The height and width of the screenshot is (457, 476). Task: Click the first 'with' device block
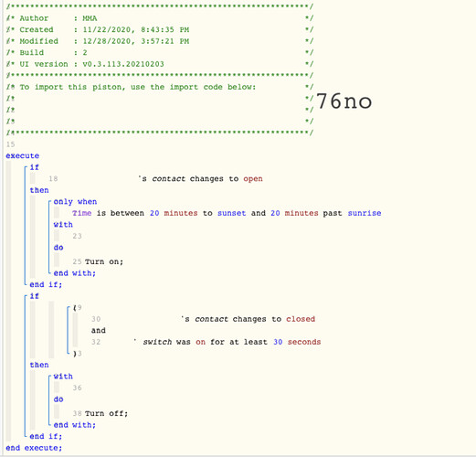click(63, 225)
